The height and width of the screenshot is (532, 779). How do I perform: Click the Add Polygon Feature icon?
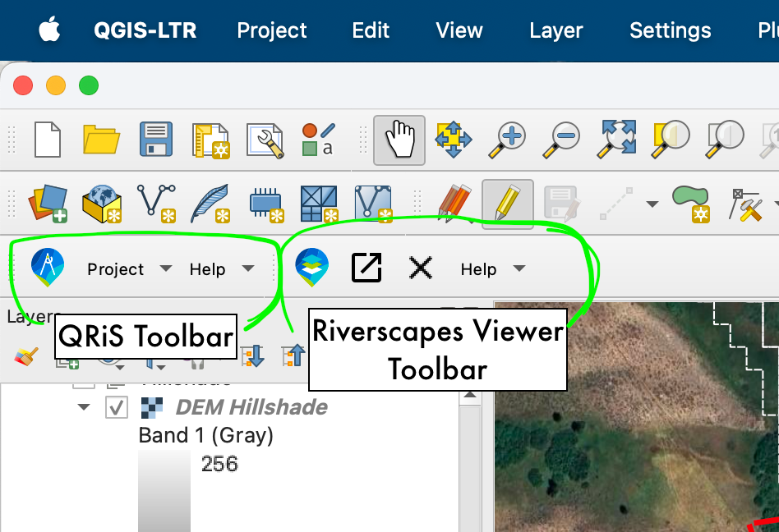pyautogui.click(x=691, y=204)
